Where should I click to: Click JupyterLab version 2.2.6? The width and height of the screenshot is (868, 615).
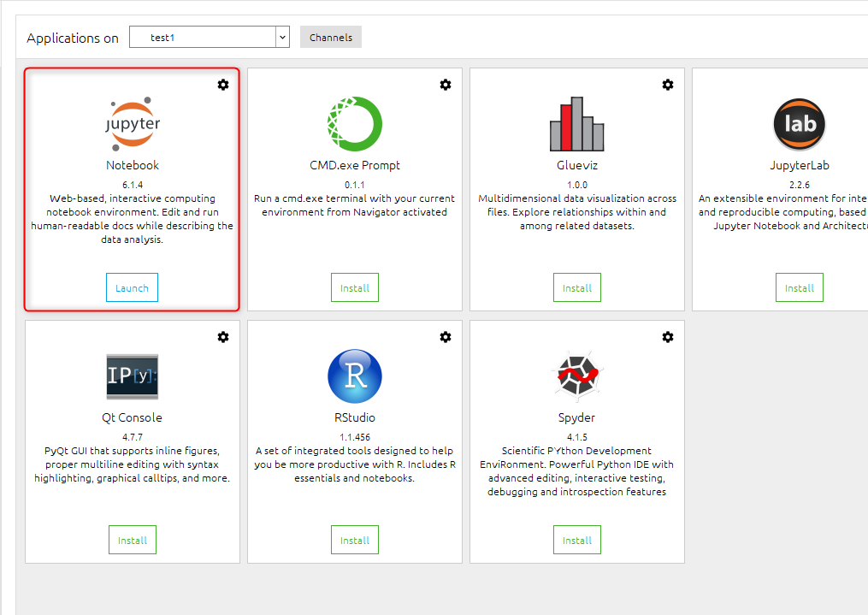(x=800, y=185)
